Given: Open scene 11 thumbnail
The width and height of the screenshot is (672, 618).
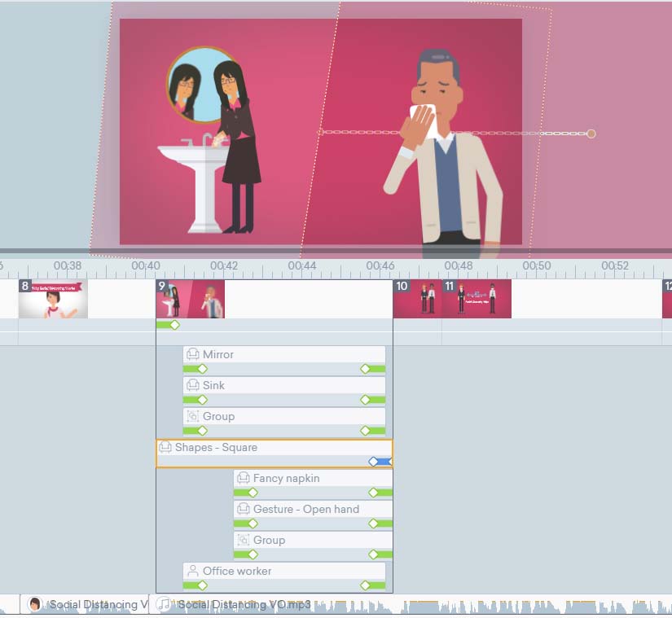Looking at the screenshot, I should coord(477,299).
